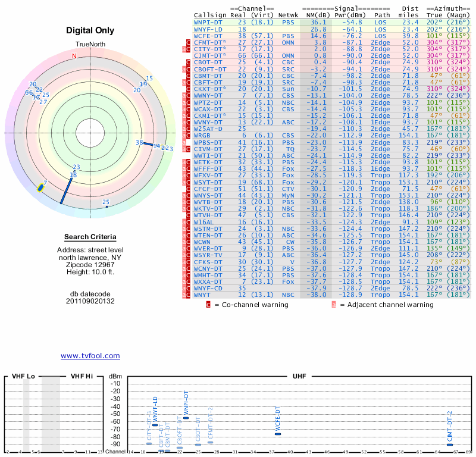Click the NM(dB) column header
Screen dimensions: 476x457
coord(315,14)
